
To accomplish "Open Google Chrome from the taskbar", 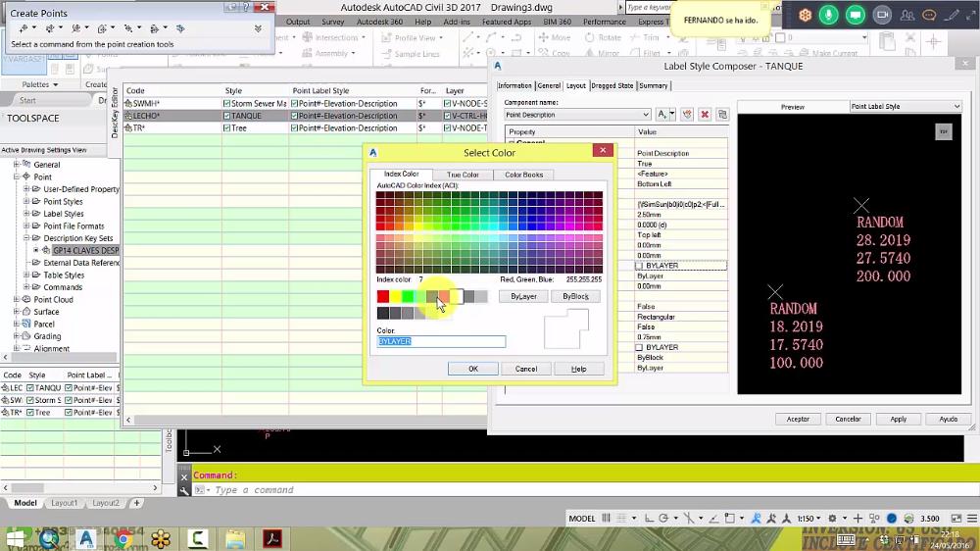I will click(123, 538).
